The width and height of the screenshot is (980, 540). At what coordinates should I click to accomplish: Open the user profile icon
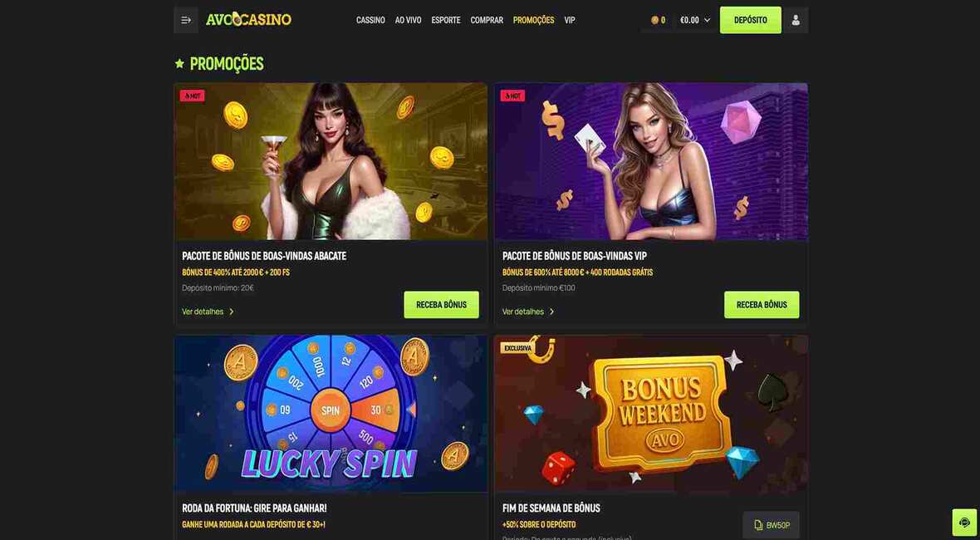796,20
